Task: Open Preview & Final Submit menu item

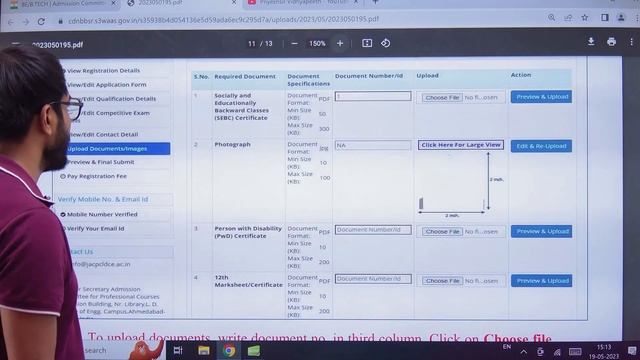Action: [x=100, y=162]
